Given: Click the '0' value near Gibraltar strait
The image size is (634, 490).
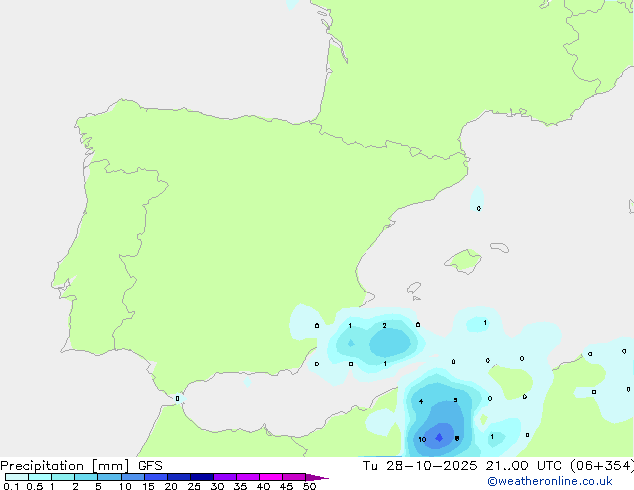Looking at the screenshot, I should coord(178,399).
